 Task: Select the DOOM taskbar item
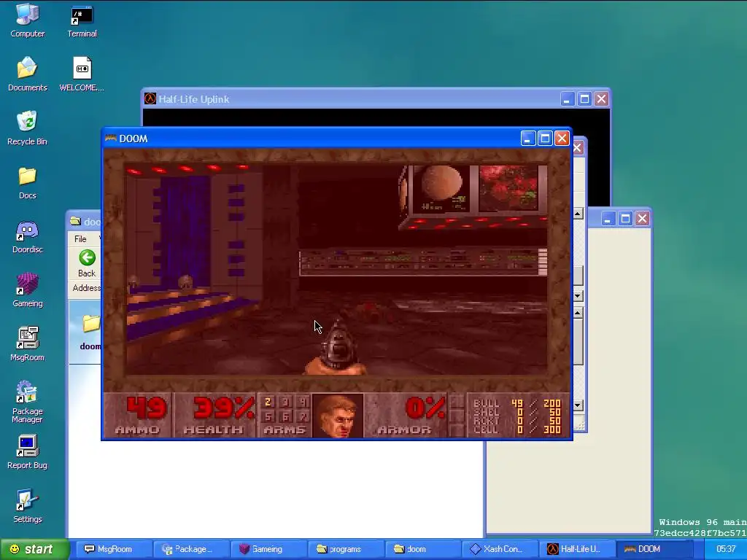tap(654, 549)
